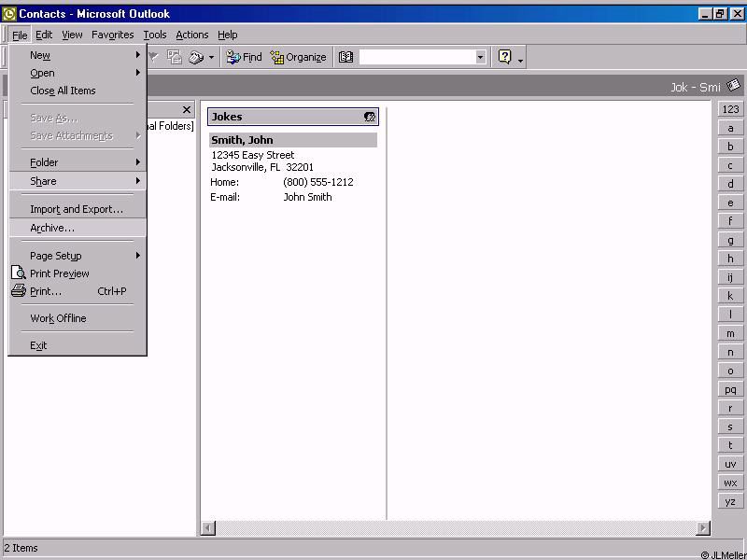The width and height of the screenshot is (747, 560).
Task: Select the Jokes contact card header
Action: 293,117
